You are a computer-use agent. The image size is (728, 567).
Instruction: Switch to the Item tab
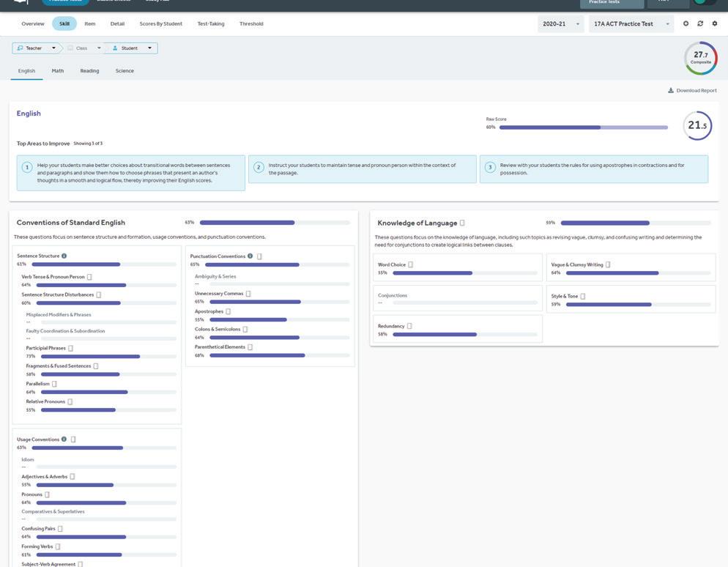pyautogui.click(x=90, y=23)
